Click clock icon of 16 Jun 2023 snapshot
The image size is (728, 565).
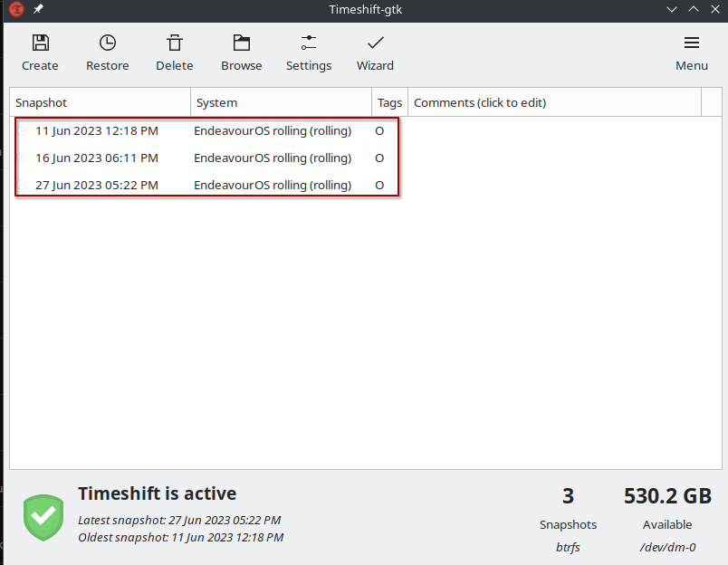23,158
